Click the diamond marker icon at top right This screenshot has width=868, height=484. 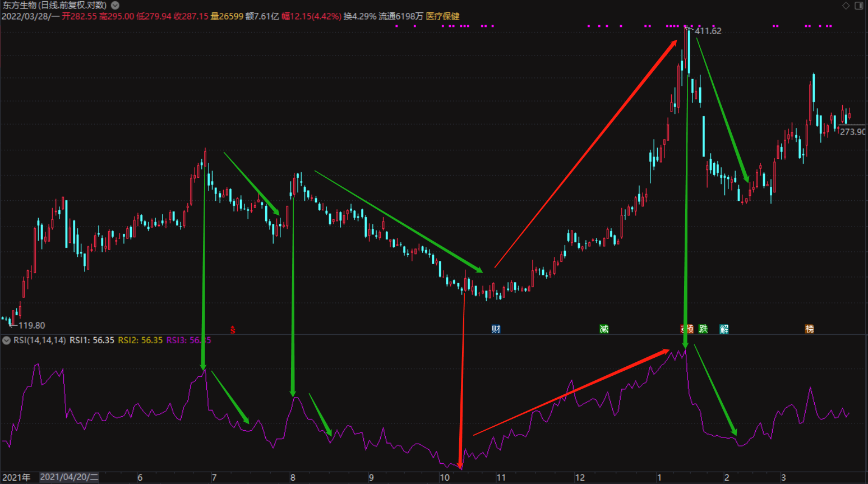(x=846, y=6)
